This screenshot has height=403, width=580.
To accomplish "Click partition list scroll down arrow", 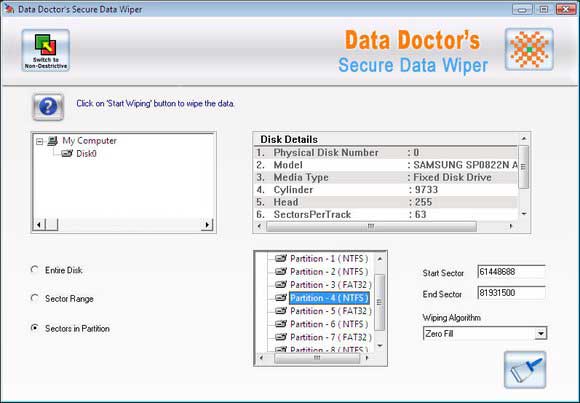I will [380, 346].
